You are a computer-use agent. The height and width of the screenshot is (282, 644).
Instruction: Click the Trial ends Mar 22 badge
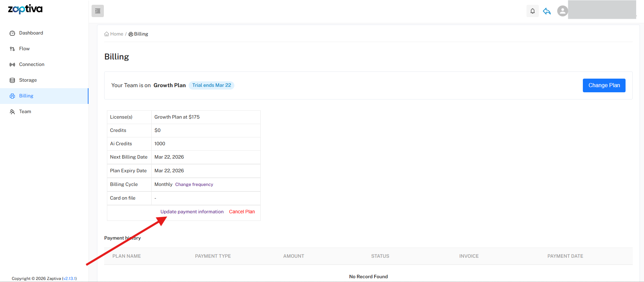click(211, 85)
